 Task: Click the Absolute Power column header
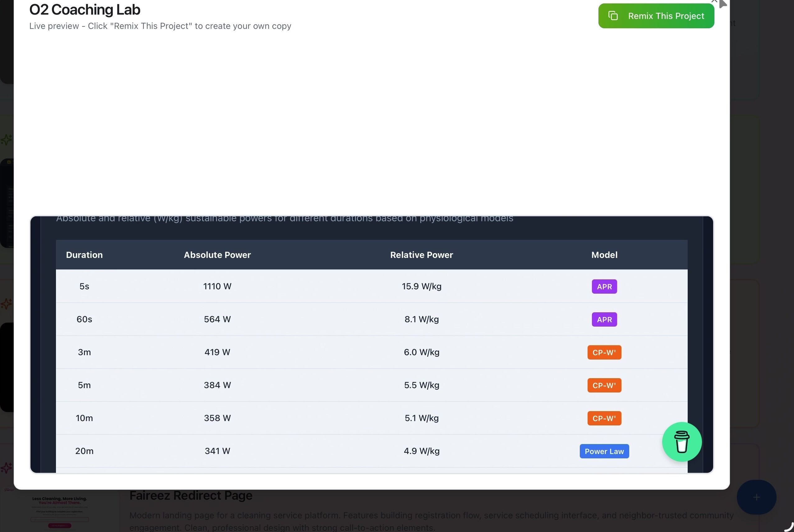[217, 255]
